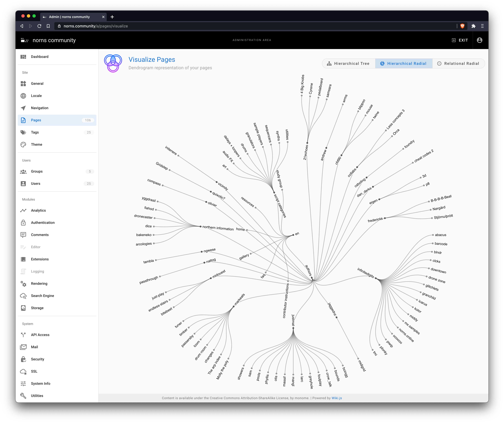The height and width of the screenshot is (423, 504).
Task: Click the Authentication lock icon
Action: click(23, 223)
